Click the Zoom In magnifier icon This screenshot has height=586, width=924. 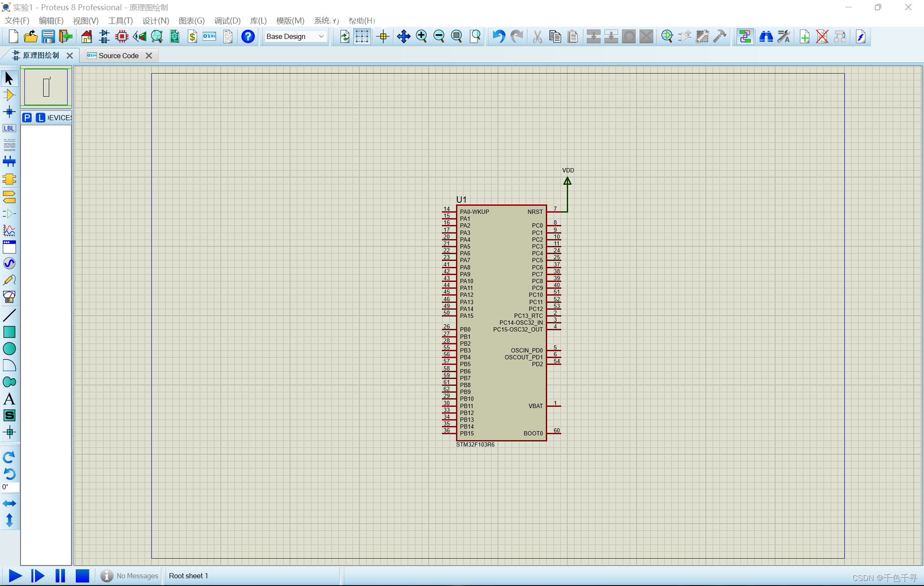click(x=421, y=36)
